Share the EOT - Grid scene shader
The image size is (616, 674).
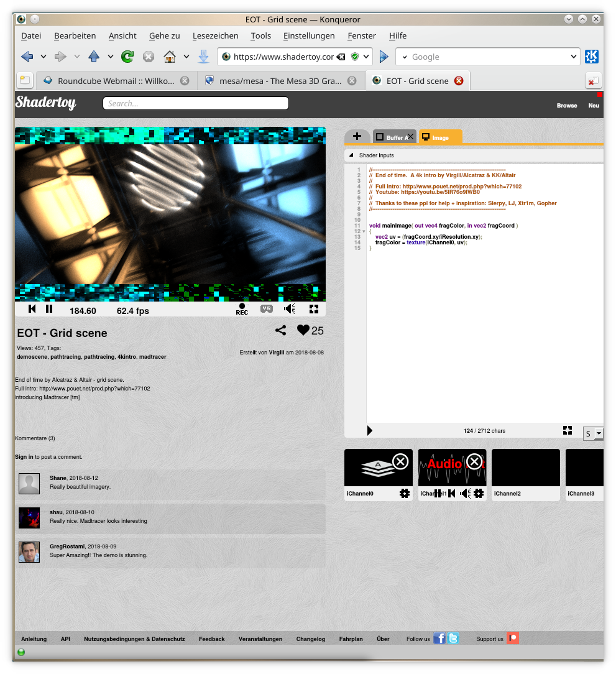(281, 331)
